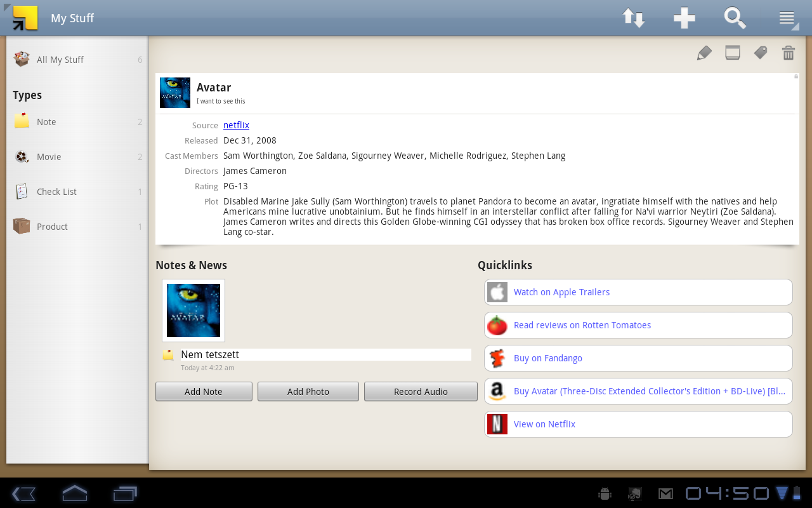The image size is (812, 508).
Task: Open View on Netflix quicklink
Action: pos(638,424)
